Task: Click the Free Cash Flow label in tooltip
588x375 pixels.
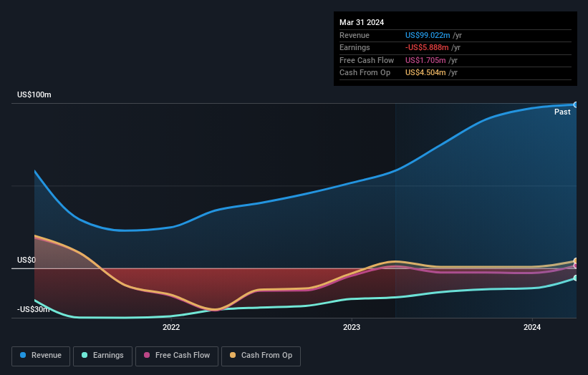Action: [367, 60]
